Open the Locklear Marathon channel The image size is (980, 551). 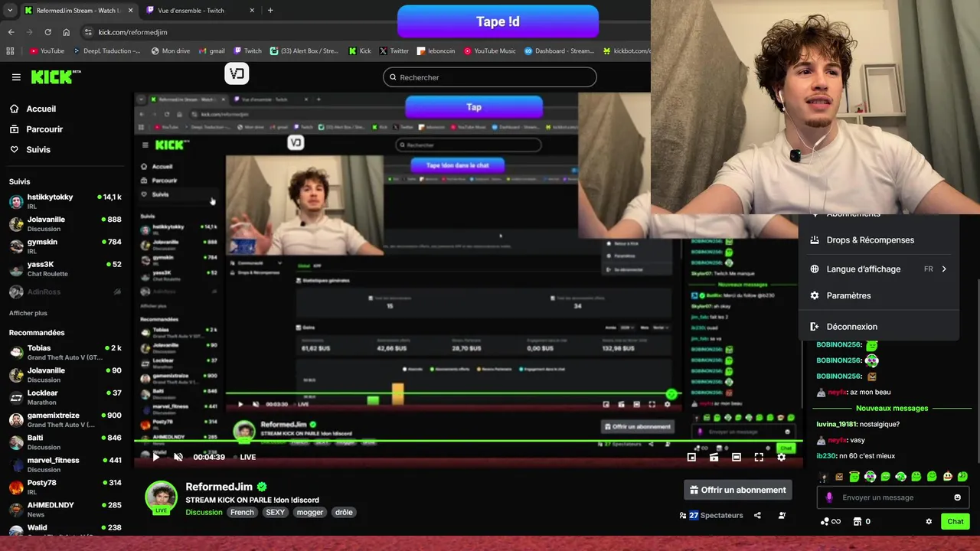coord(65,397)
